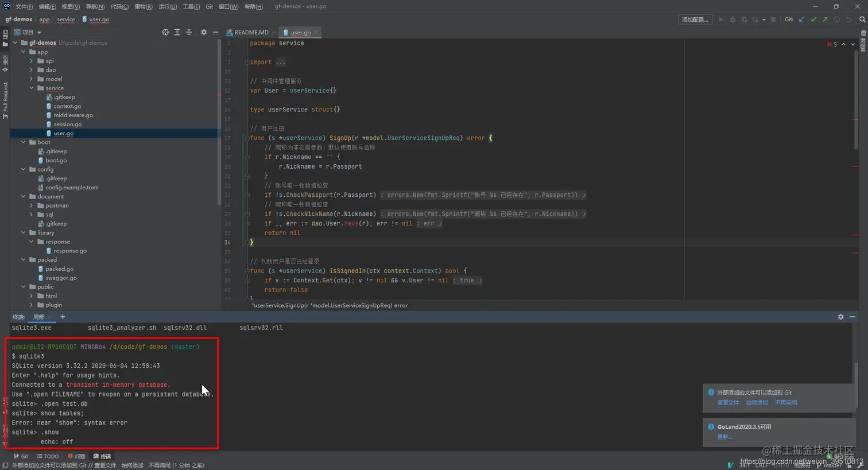Image resolution: width=868 pixels, height=470 pixels.
Task: Open the TODO tool window tab
Action: [x=48, y=457]
